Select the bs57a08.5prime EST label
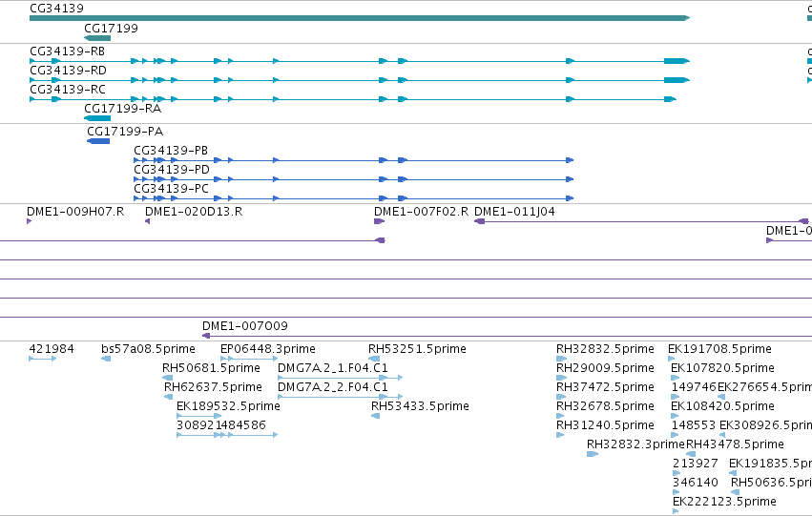 tap(148, 349)
